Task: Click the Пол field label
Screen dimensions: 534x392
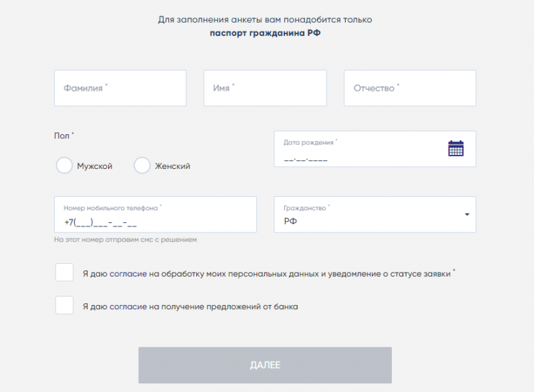Action: [x=63, y=136]
